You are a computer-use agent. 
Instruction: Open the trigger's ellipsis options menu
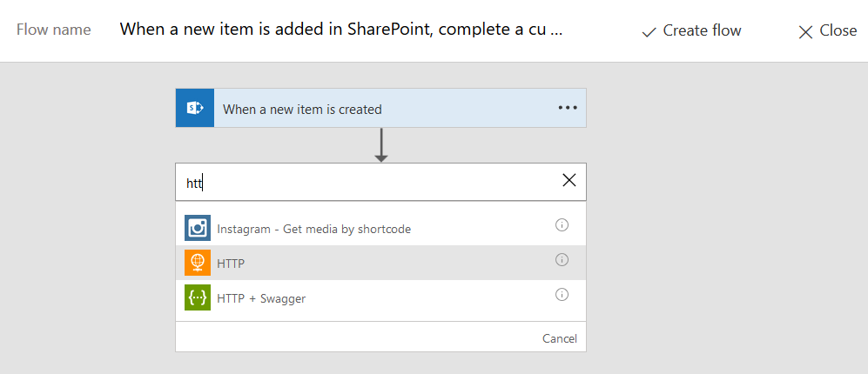[568, 108]
